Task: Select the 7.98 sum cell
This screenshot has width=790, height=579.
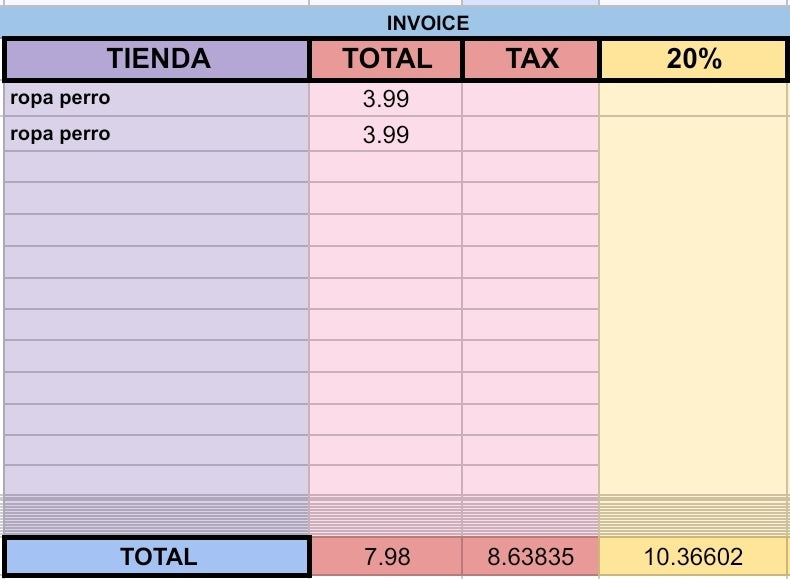Action: point(386,557)
